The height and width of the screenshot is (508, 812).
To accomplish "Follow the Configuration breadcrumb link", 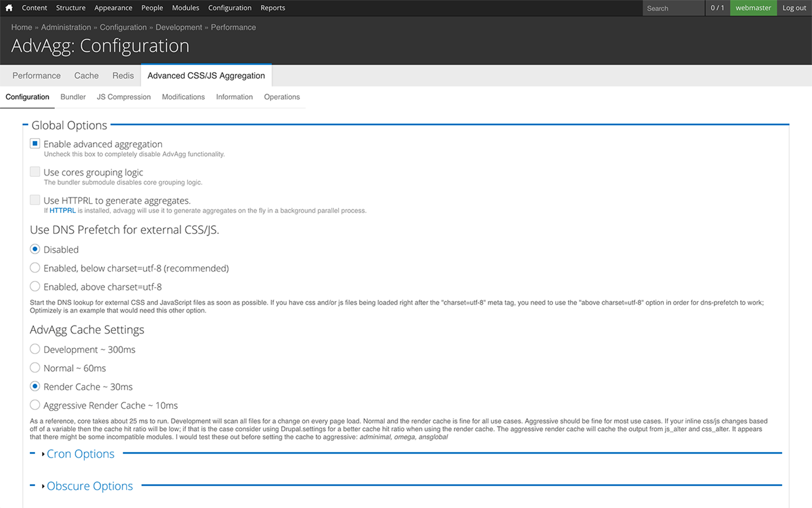I will (x=123, y=27).
